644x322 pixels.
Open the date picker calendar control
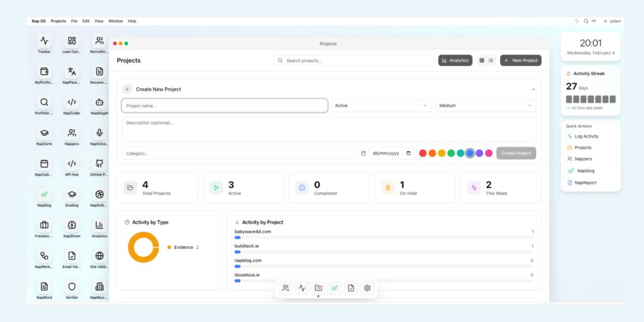[x=408, y=153]
